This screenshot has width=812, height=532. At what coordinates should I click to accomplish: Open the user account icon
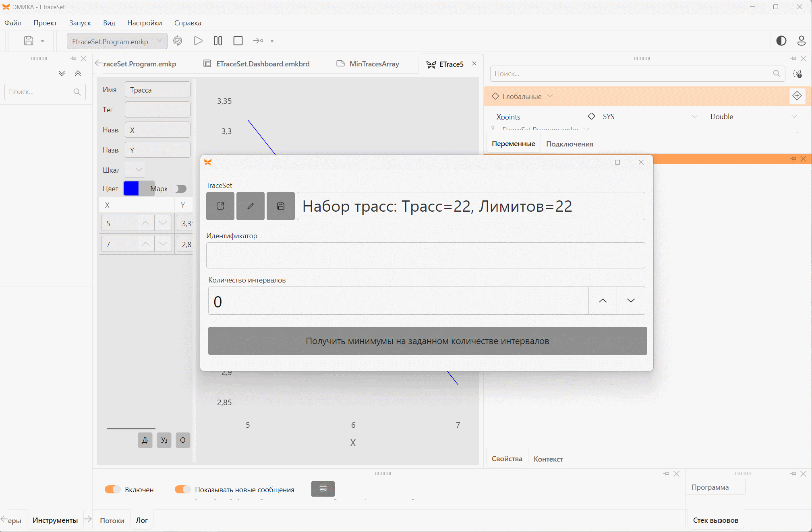(x=802, y=41)
